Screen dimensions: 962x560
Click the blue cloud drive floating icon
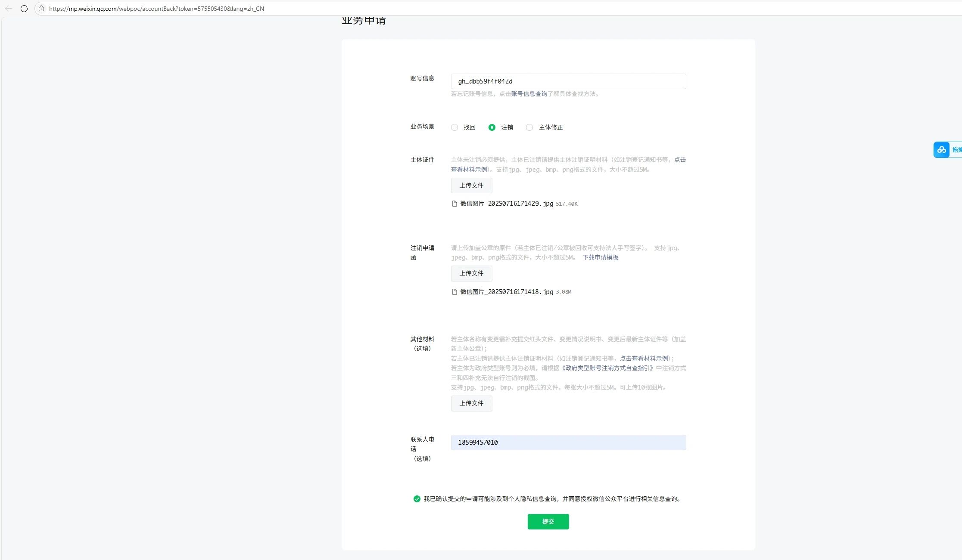pyautogui.click(x=942, y=150)
